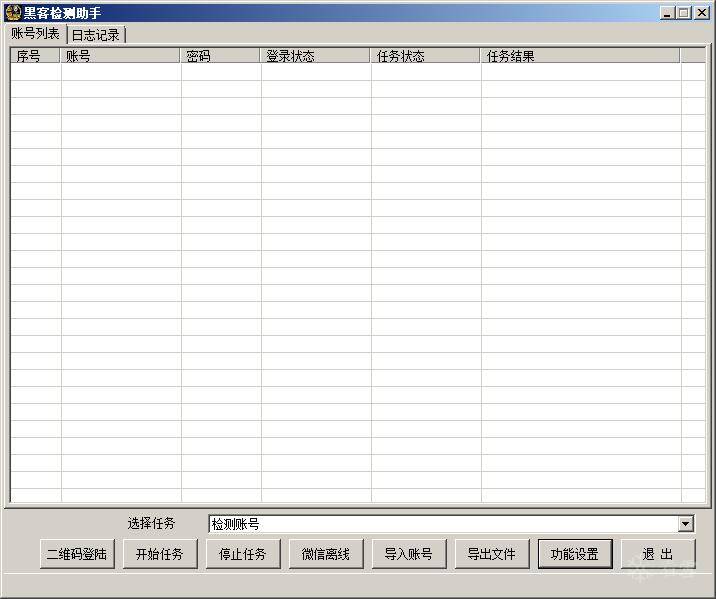Click the 任务结果 column header
The image size is (716, 599).
(x=580, y=56)
